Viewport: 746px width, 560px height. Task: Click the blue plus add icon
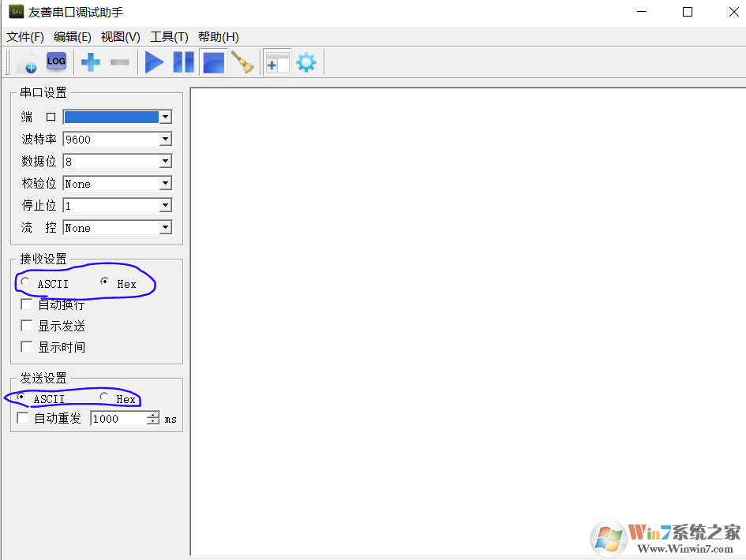91,62
